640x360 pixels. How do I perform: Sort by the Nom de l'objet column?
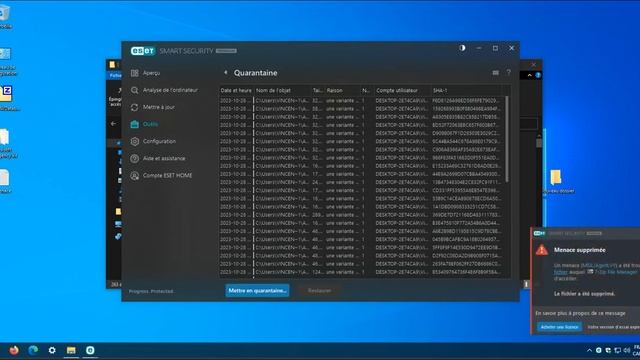click(282, 91)
